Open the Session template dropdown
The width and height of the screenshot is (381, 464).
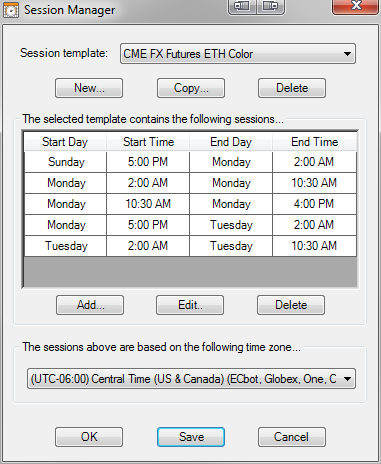click(x=238, y=54)
